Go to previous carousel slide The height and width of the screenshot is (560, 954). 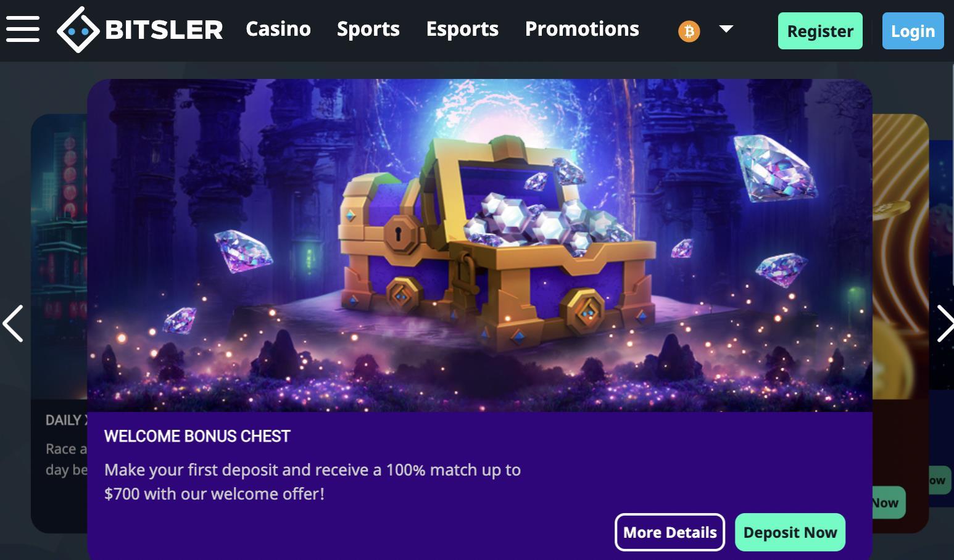pyautogui.click(x=13, y=323)
